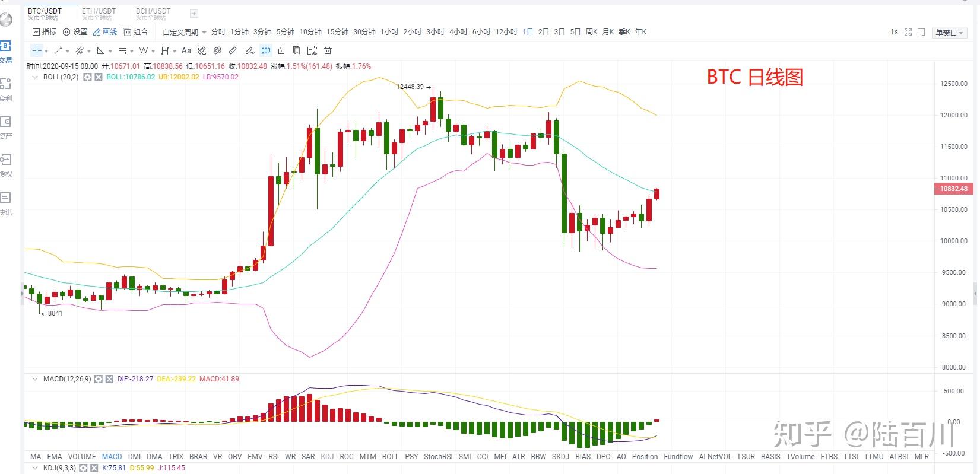Viewport: 980px width, 474px height.
Task: Click the right panel collapse handle
Action: [x=976, y=294]
